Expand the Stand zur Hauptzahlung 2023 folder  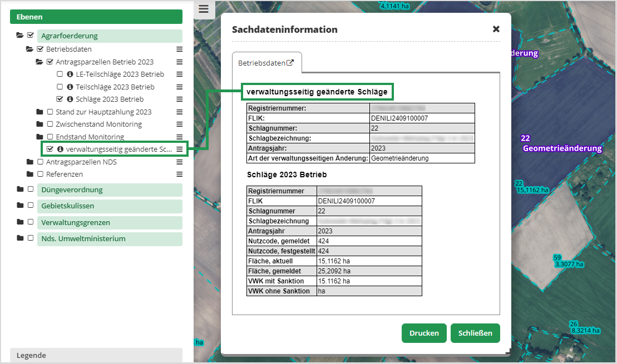pos(40,112)
